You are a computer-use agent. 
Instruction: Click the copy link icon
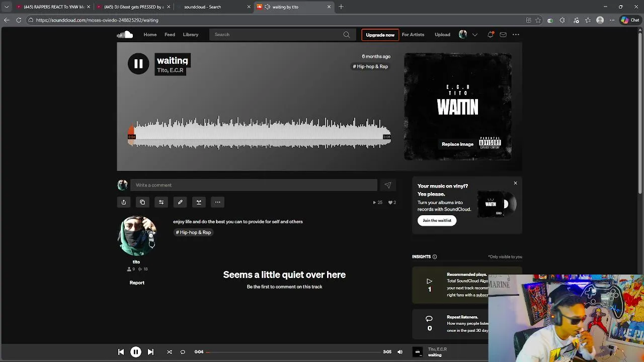click(x=142, y=202)
